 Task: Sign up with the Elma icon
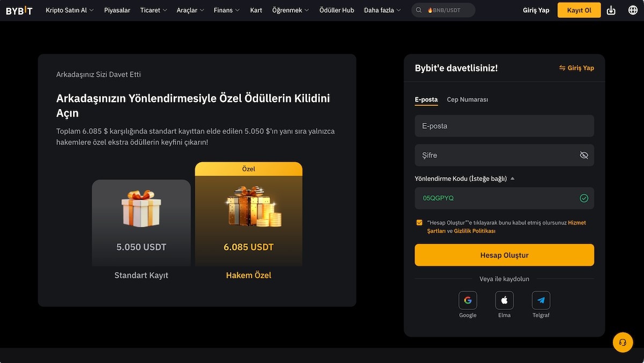pos(504,300)
